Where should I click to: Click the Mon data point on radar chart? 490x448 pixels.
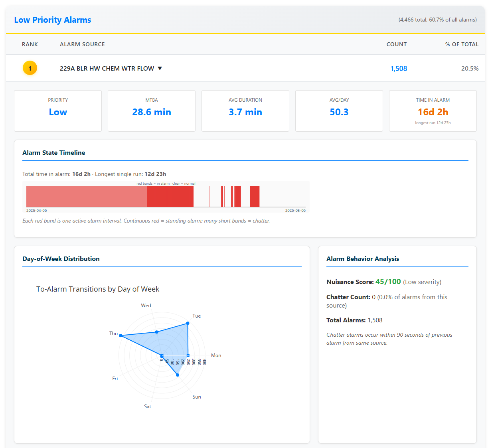[188, 355]
